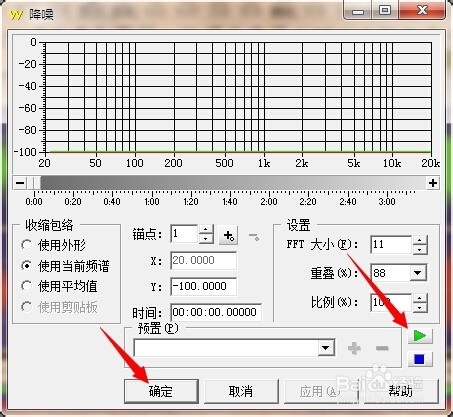This screenshot has width=453, height=417.
Task: Click the 锚点 number field
Action: pyautogui.click(x=184, y=234)
